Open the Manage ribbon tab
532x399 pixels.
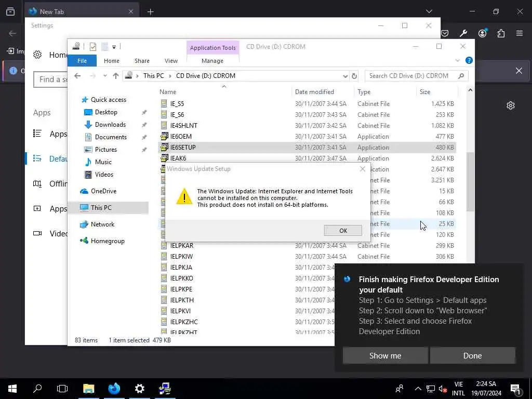212,61
